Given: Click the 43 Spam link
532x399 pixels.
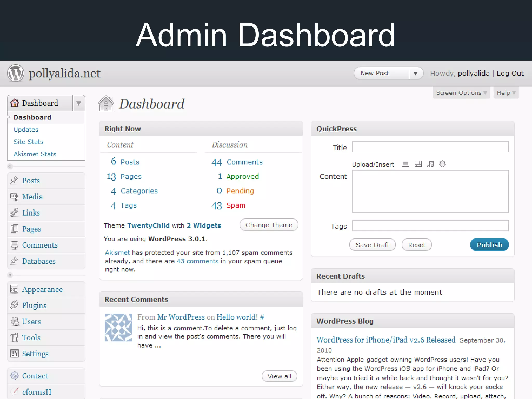Looking at the screenshot, I should pos(228,205).
